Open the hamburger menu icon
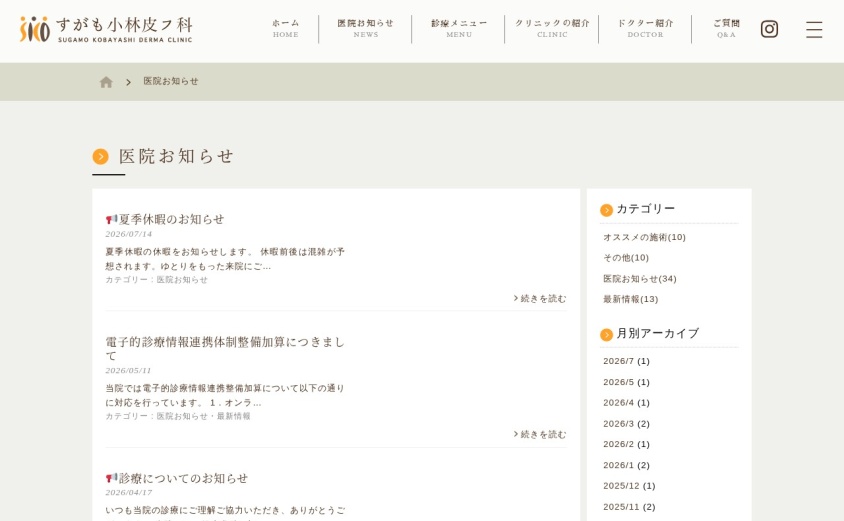The height and width of the screenshot is (521, 844). (814, 30)
